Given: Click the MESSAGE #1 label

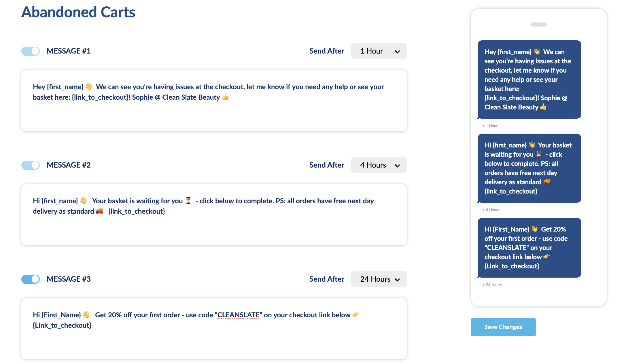Looking at the screenshot, I should (69, 51).
